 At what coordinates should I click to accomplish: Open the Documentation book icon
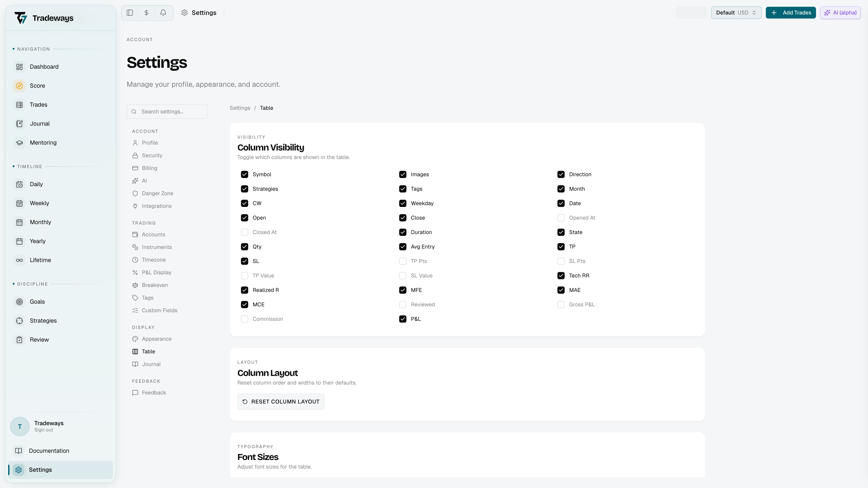(x=19, y=451)
